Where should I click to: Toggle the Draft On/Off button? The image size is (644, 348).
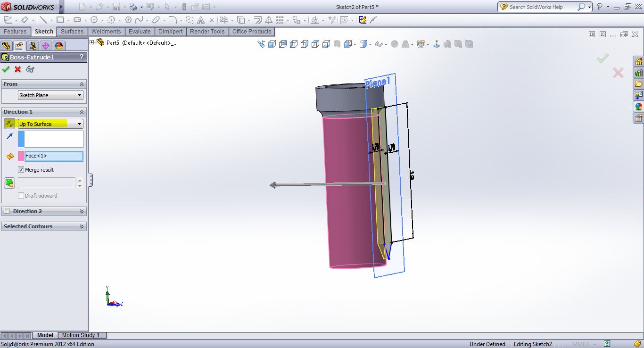(x=9, y=182)
